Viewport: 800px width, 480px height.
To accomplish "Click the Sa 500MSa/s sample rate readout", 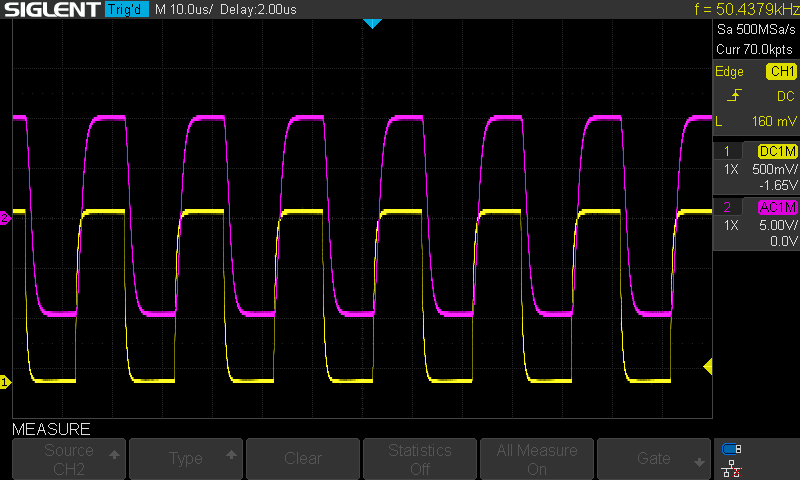I will pyautogui.click(x=756, y=29).
